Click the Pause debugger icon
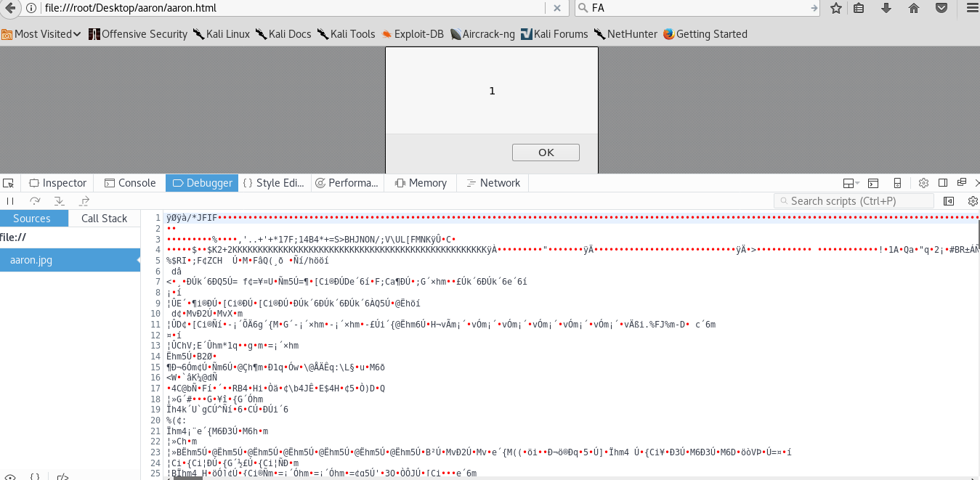The image size is (980, 480). tap(10, 200)
